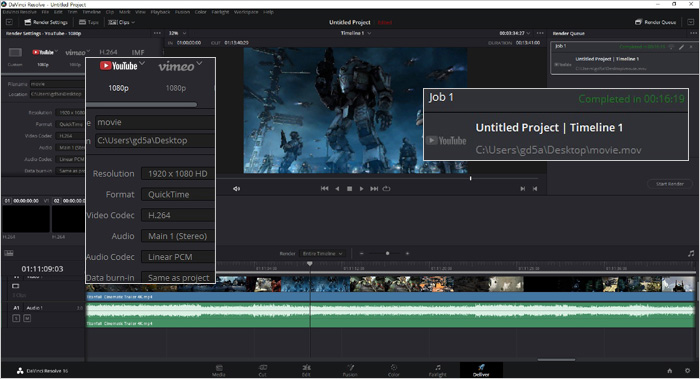The width and height of the screenshot is (700, 379).
Task: Adjust the timeline zoom slider knob
Action: [388, 254]
